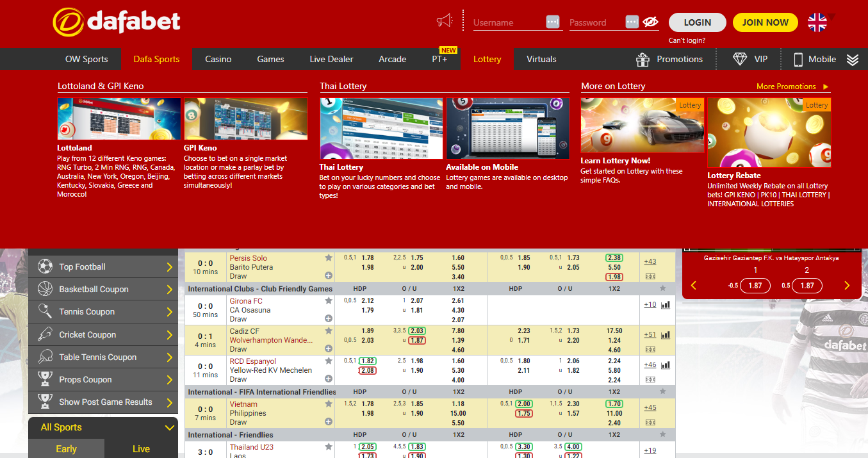868x458 pixels.
Task: Click the Username input field
Action: [507, 22]
